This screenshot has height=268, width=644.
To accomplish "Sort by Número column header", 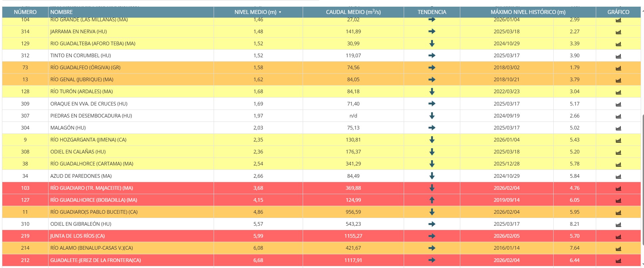I will (x=25, y=12).
